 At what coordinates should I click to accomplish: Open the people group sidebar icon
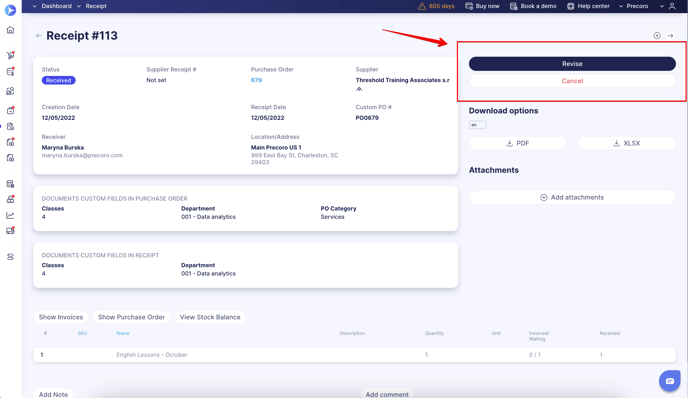pyautogui.click(x=11, y=91)
